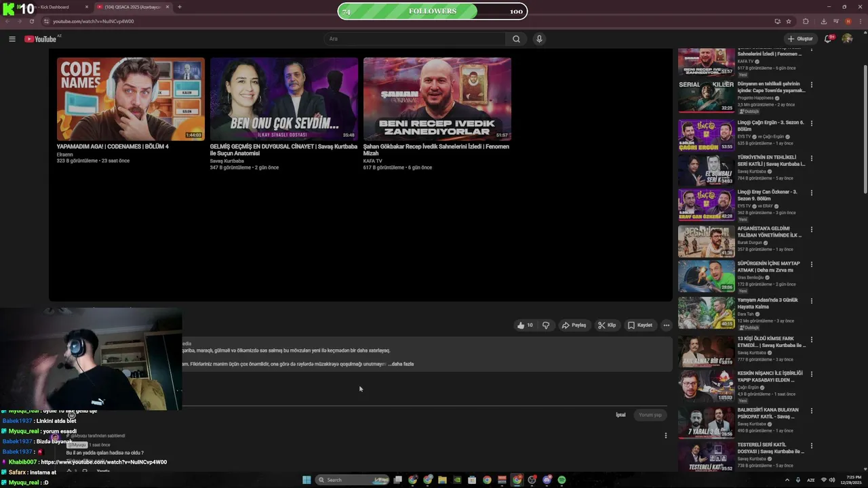The width and height of the screenshot is (868, 488).
Task: Click the Yorum yap comment button
Action: coord(650,415)
